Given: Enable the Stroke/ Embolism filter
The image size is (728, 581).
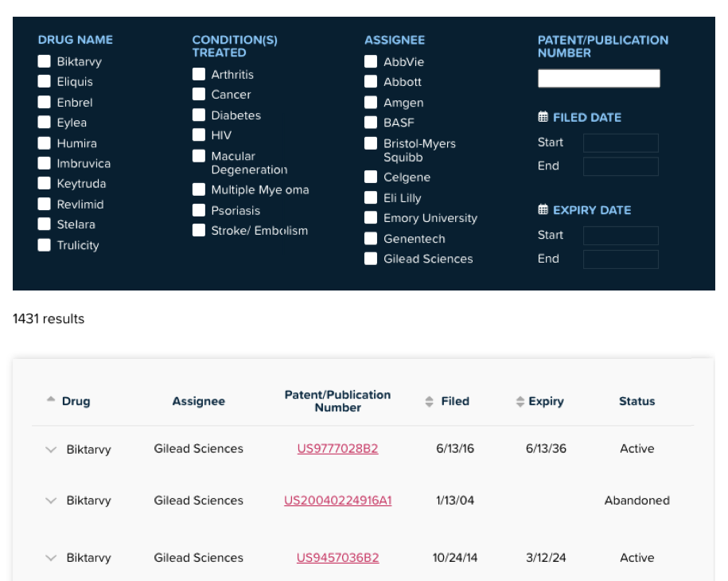Looking at the screenshot, I should [x=199, y=230].
